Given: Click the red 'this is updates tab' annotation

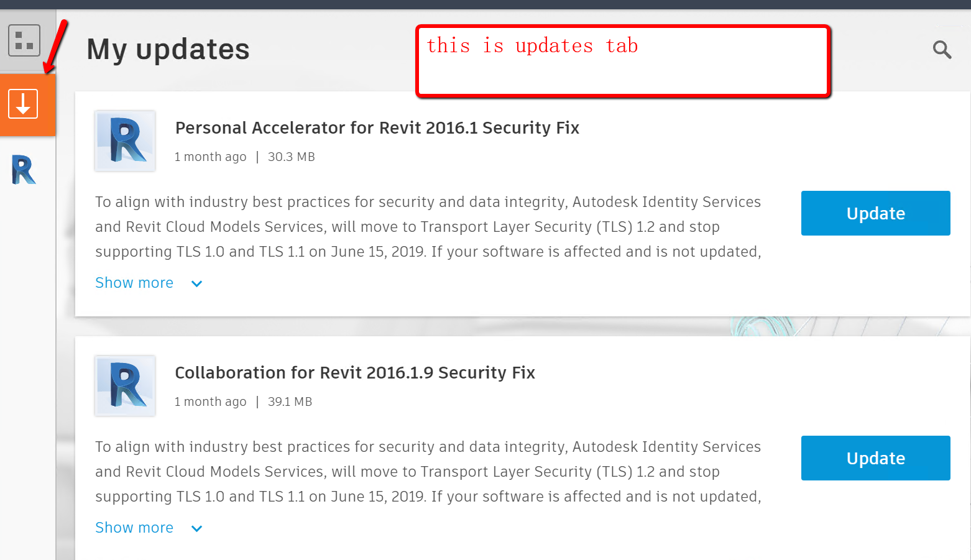Looking at the screenshot, I should tap(623, 61).
